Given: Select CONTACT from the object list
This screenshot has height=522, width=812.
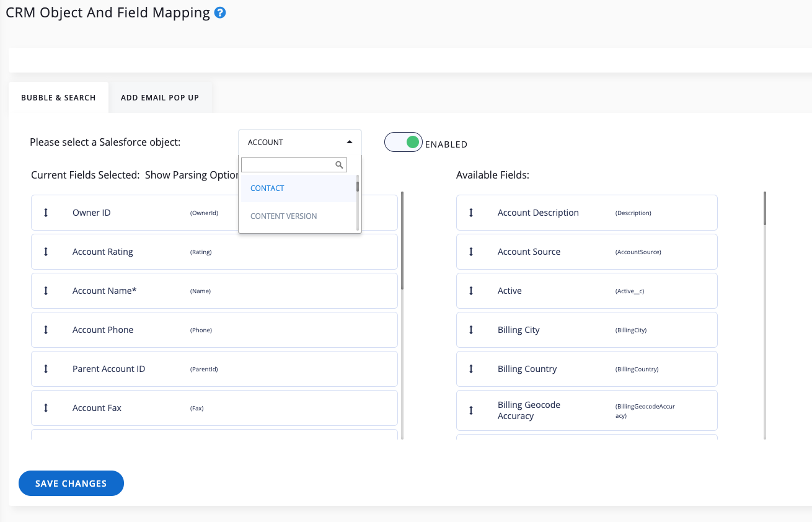Looking at the screenshot, I should [267, 188].
